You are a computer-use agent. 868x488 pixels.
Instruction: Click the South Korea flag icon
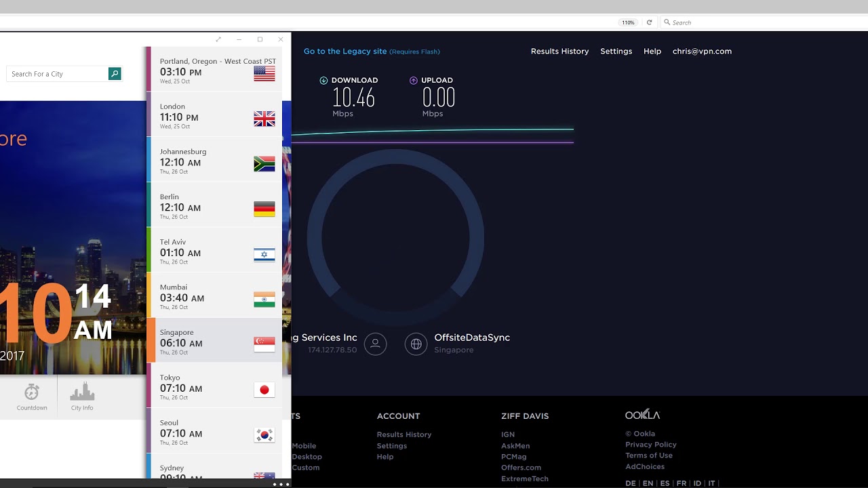tap(264, 435)
